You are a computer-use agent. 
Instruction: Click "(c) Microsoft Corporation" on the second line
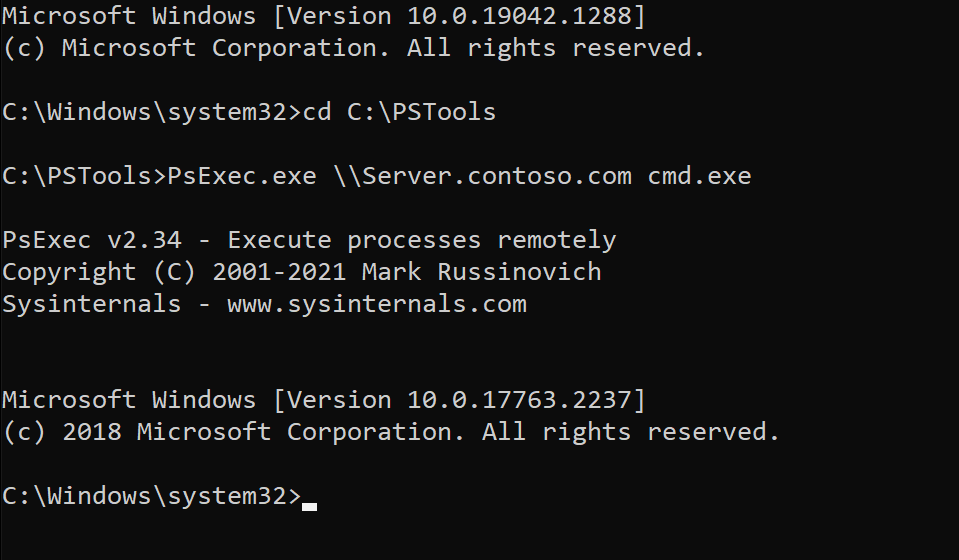196,49
